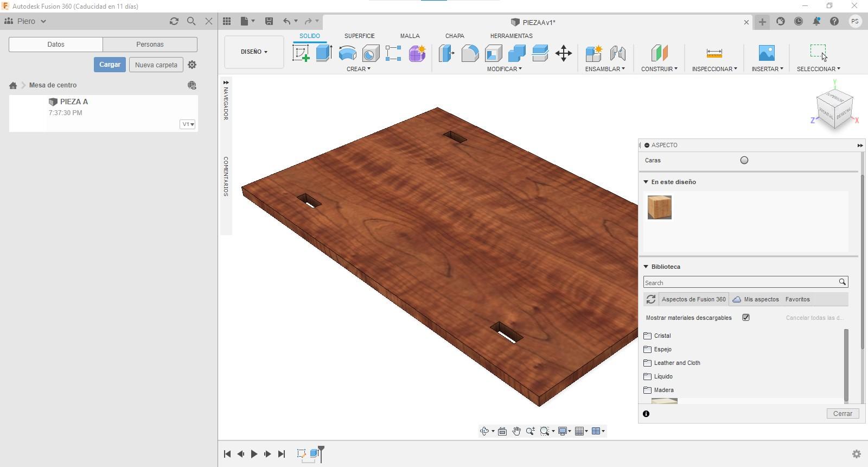Select the Offset Plane construct tool
Viewport: 868px width, 467px height.
point(659,53)
